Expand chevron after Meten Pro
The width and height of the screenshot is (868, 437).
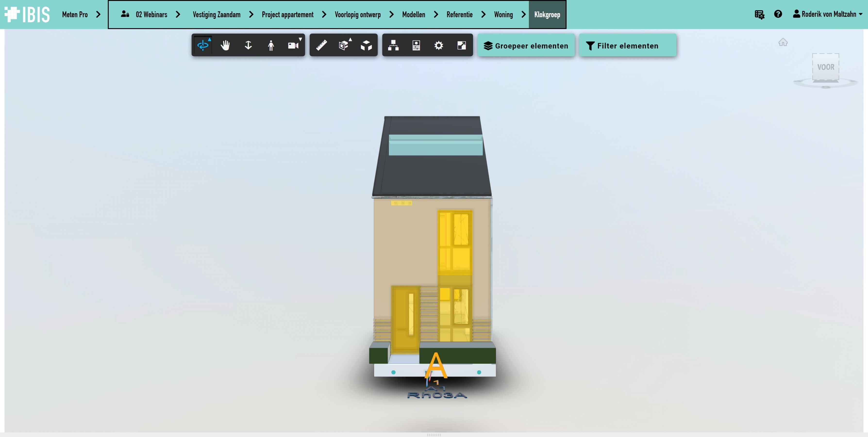98,15
